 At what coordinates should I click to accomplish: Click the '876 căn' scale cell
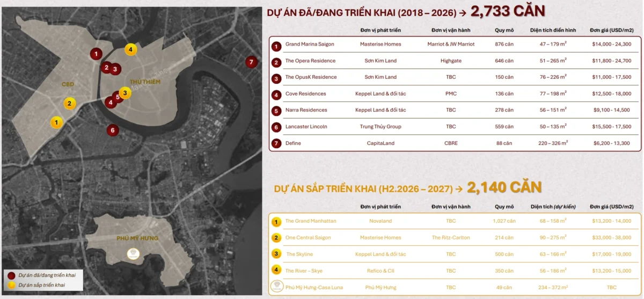(x=504, y=44)
